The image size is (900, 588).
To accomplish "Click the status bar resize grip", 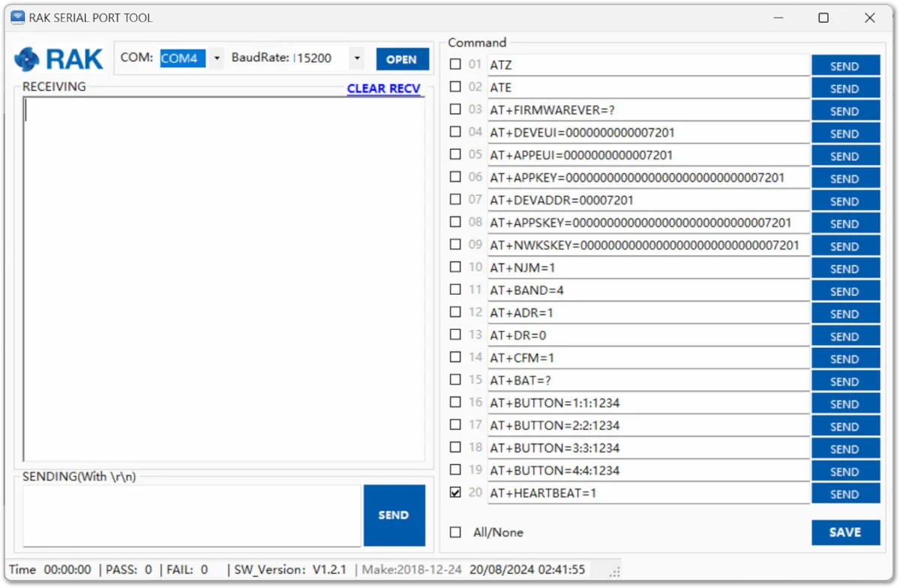I will click(615, 572).
